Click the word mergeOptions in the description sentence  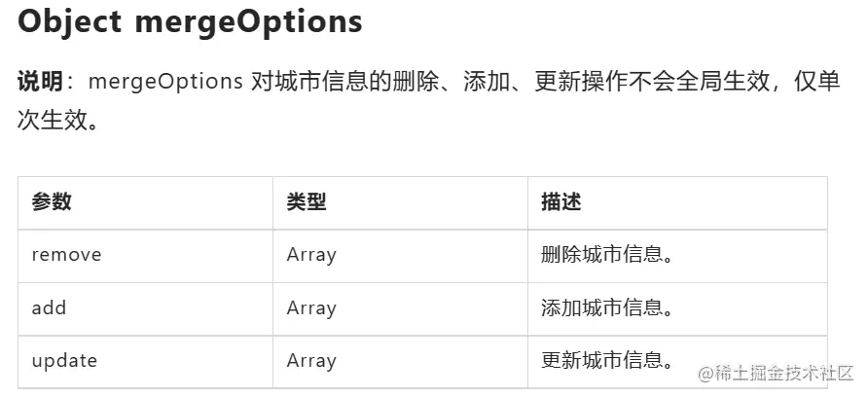(165, 82)
